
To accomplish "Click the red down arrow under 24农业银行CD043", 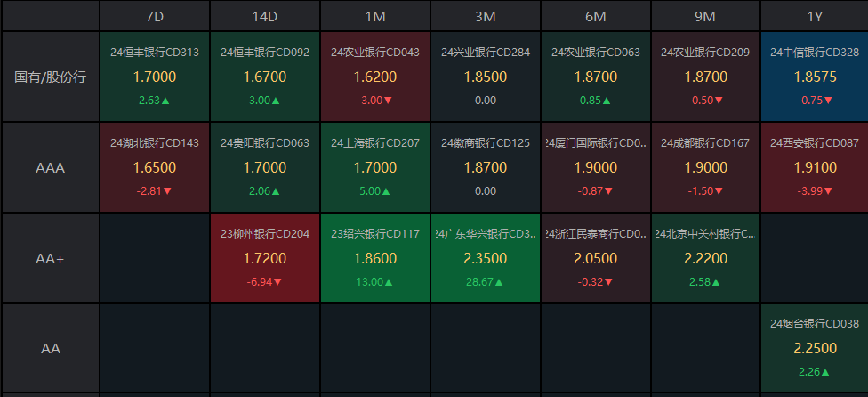I will 389,101.
